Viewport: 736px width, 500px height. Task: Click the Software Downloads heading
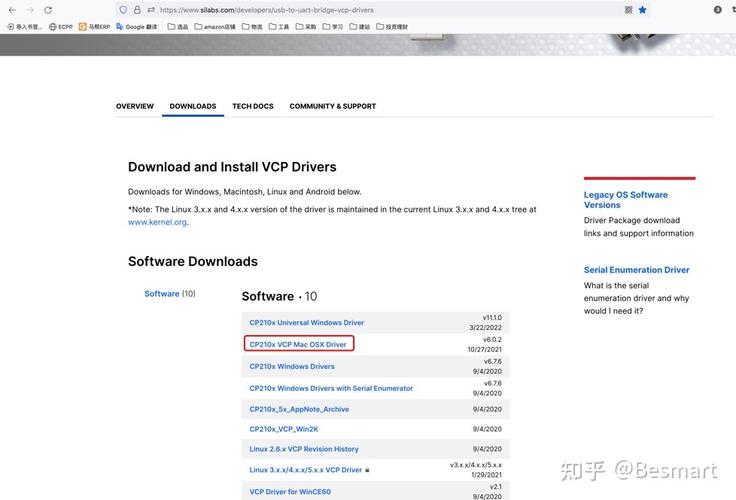[x=193, y=262]
